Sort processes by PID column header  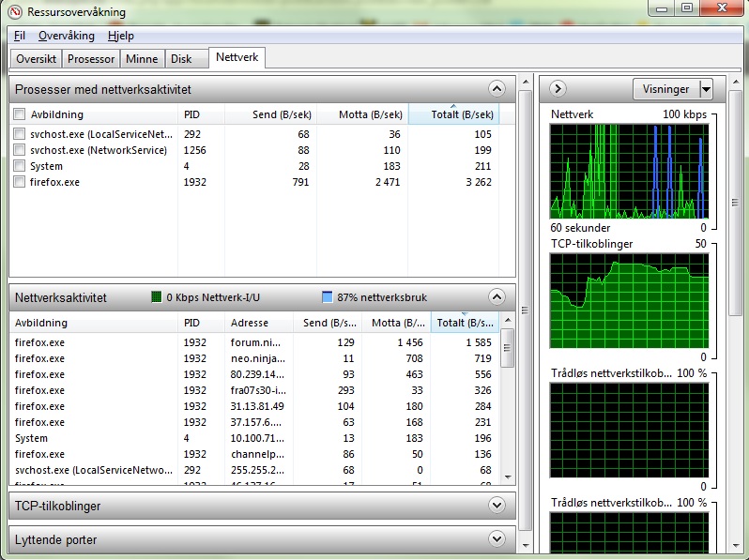click(x=201, y=114)
